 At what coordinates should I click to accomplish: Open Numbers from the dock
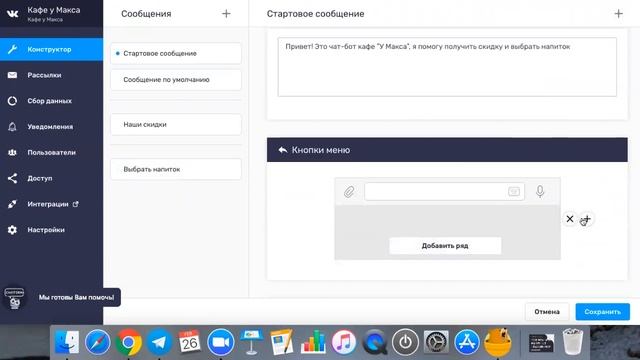tap(313, 342)
